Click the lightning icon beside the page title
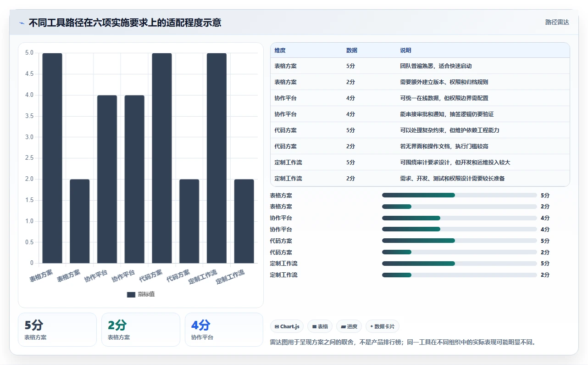Image resolution: width=588 pixels, height=365 pixels. [22, 22]
